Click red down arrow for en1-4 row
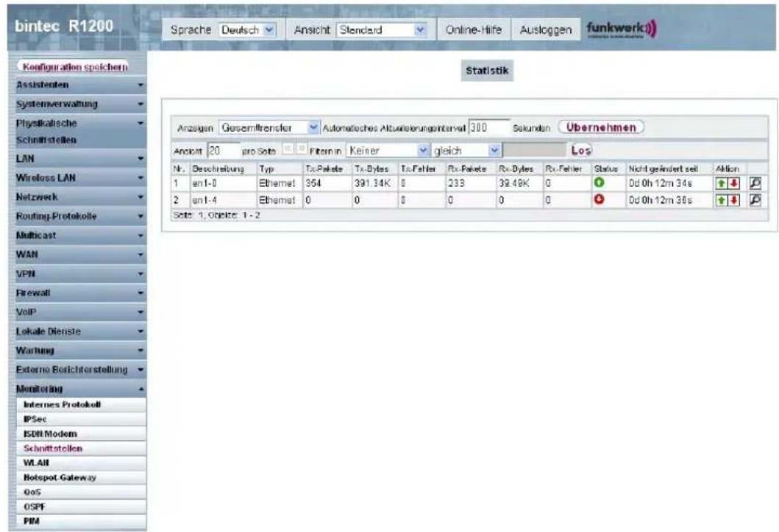 tap(733, 200)
